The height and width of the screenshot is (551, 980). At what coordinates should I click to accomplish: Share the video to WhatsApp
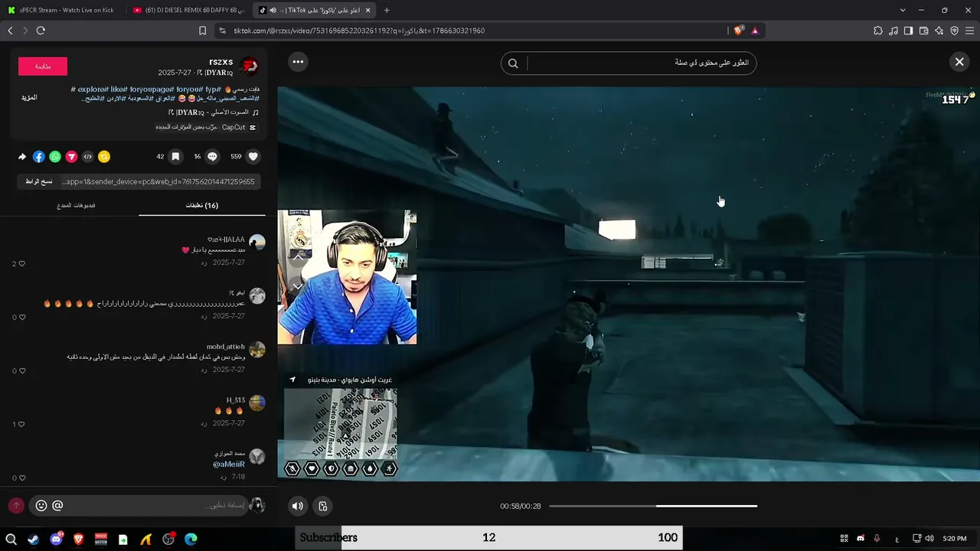coord(55,156)
